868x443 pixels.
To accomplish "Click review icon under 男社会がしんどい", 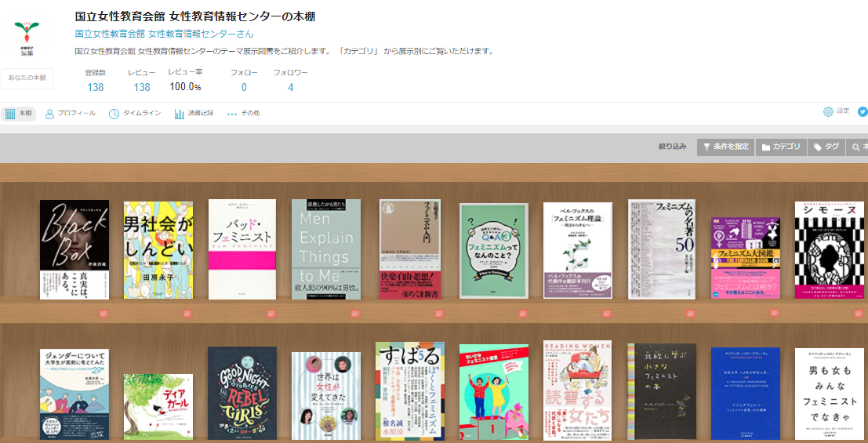I will tap(187, 314).
